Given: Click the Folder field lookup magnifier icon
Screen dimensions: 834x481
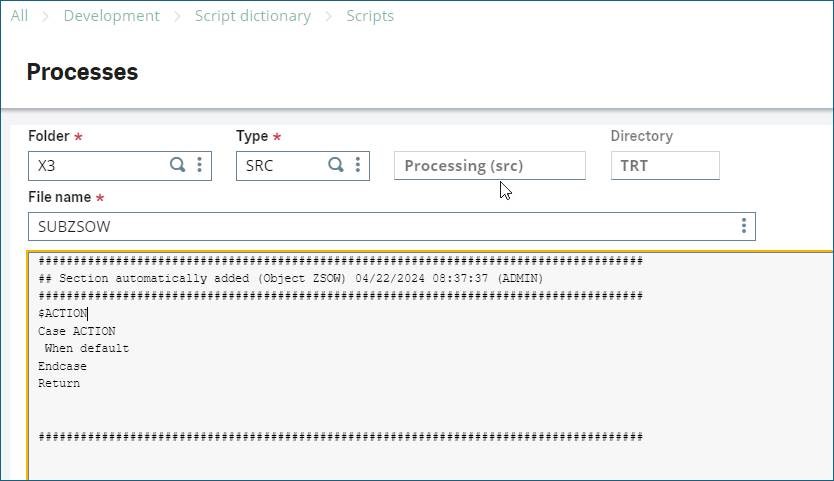Looking at the screenshot, I should (x=177, y=165).
